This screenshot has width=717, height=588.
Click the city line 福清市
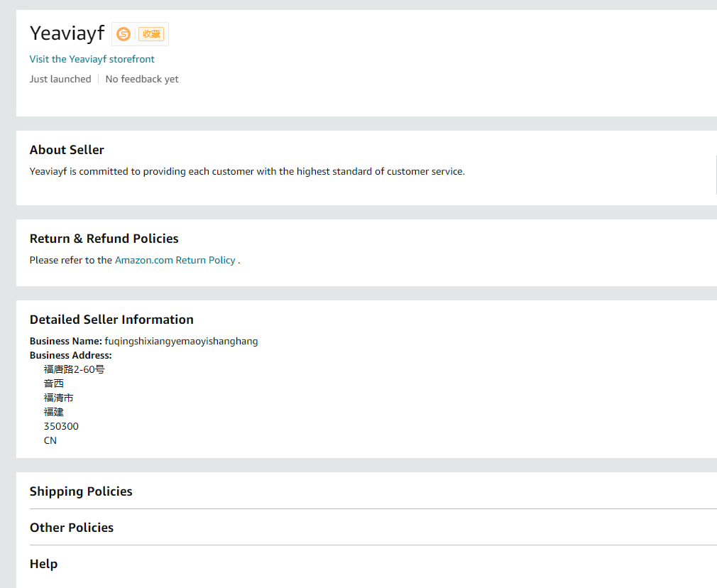point(58,398)
